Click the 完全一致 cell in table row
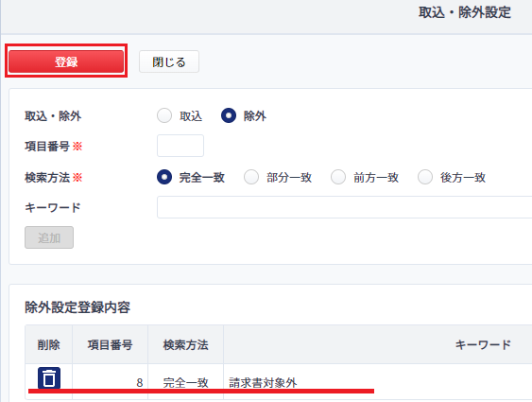Image resolution: width=532 pixels, height=402 pixels. tap(185, 383)
